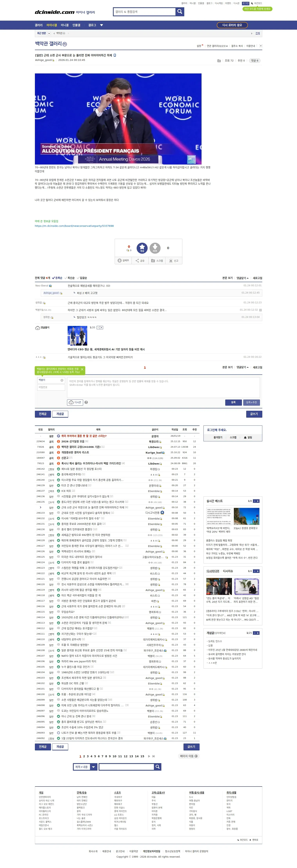Click the 디시콘 emoticon button

pyautogui.click(x=75, y=402)
